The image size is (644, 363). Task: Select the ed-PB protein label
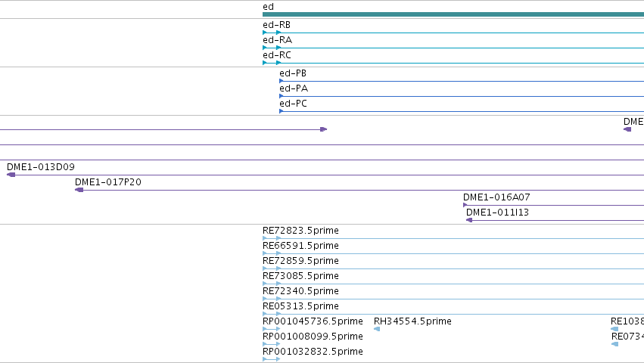[x=293, y=73]
